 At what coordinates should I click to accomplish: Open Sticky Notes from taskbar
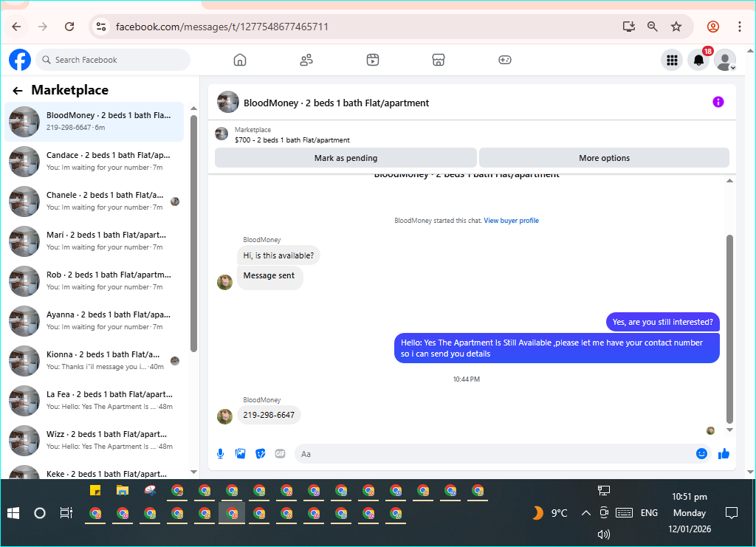95,491
